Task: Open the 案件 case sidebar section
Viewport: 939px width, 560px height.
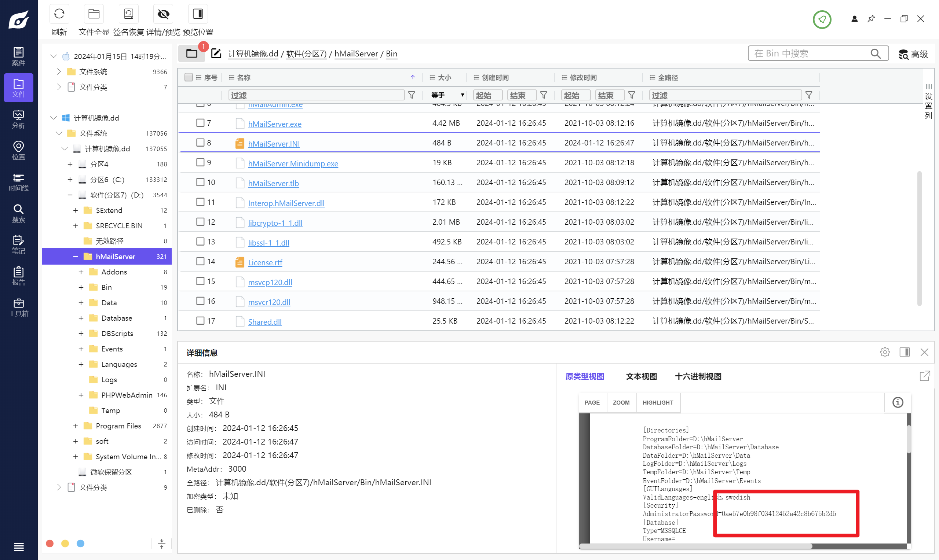Action: click(18, 56)
